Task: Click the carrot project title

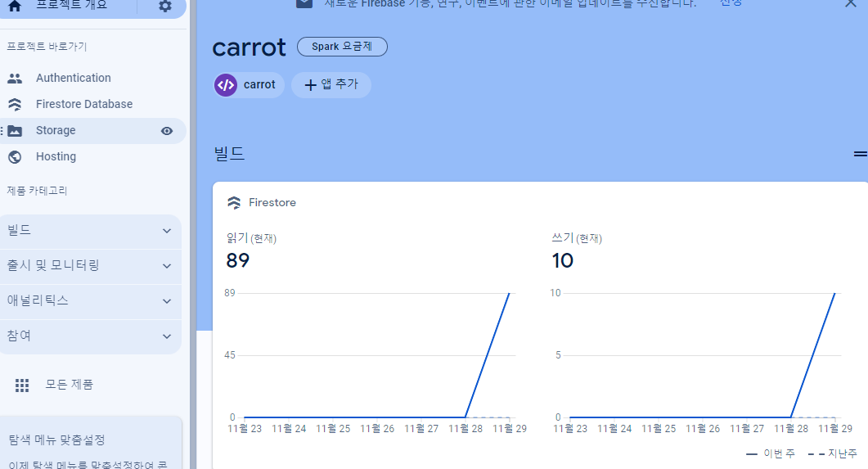Action: coord(249,47)
